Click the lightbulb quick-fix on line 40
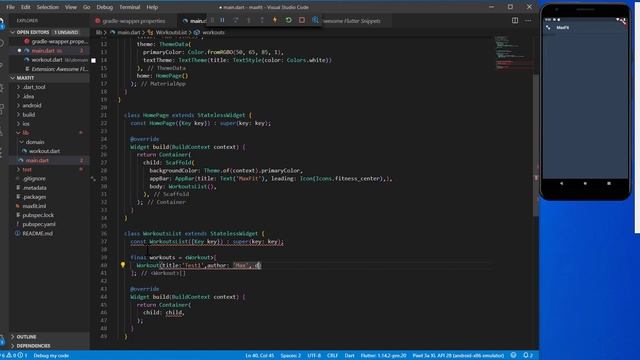This screenshot has width=640, height=360. coord(123,264)
